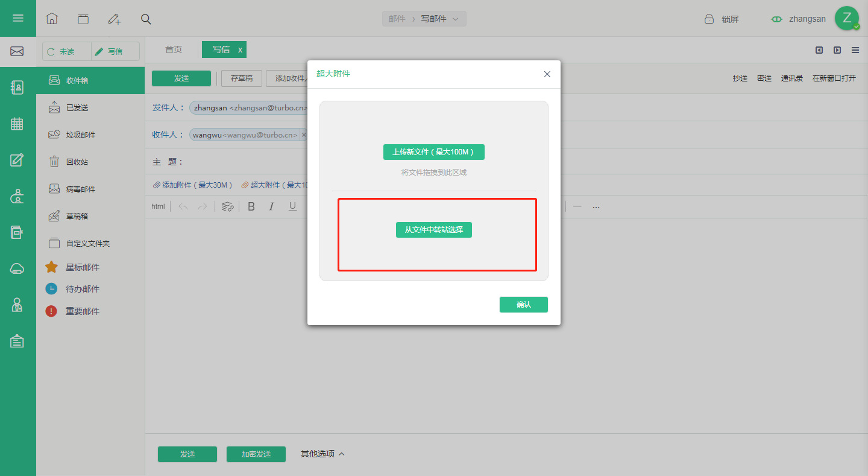Open the tab list menu icon
Image resolution: width=868 pixels, height=476 pixels.
855,50
